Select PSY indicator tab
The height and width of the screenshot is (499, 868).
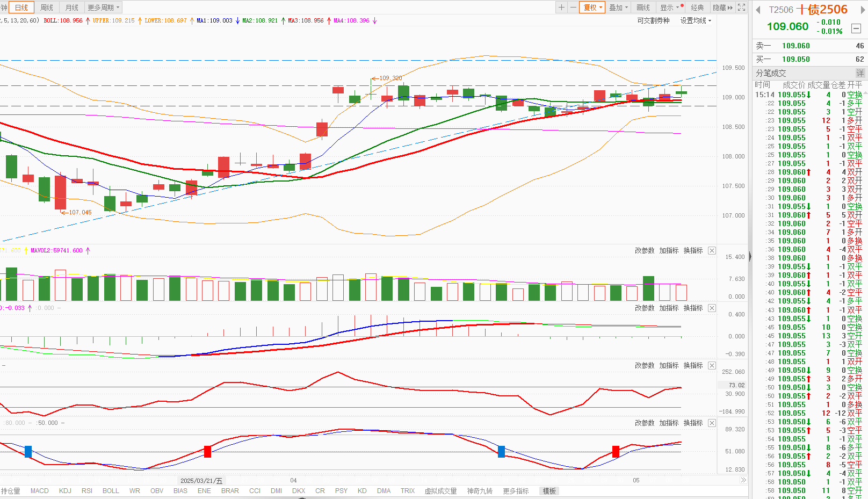click(341, 491)
